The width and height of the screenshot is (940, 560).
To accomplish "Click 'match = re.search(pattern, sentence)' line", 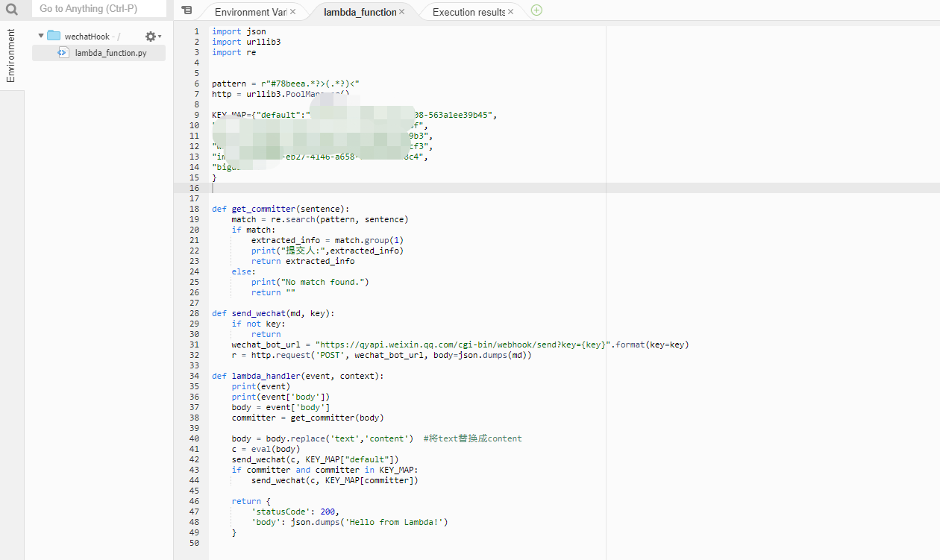I will tap(320, 219).
